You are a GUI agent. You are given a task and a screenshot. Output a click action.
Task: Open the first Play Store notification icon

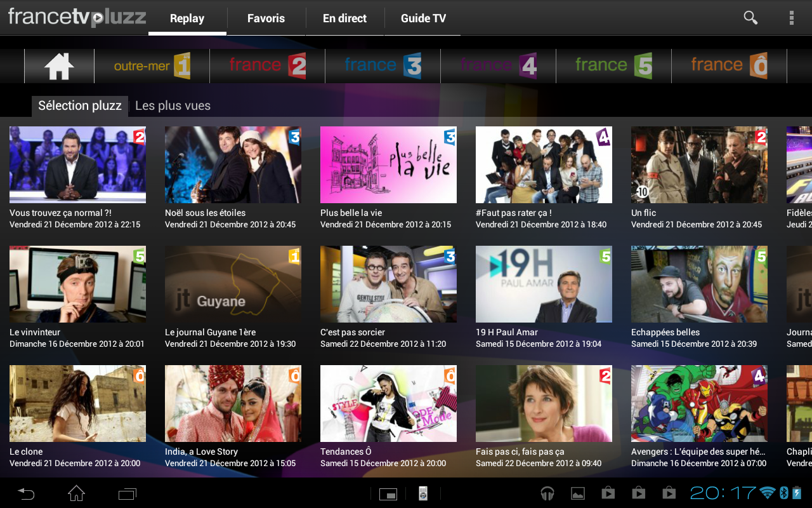coord(608,493)
